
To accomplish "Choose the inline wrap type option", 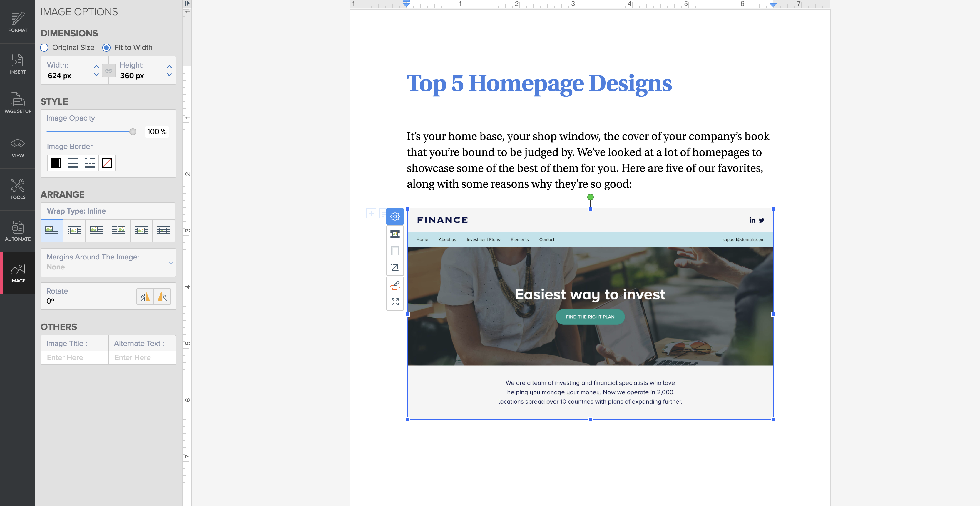I will (x=52, y=230).
